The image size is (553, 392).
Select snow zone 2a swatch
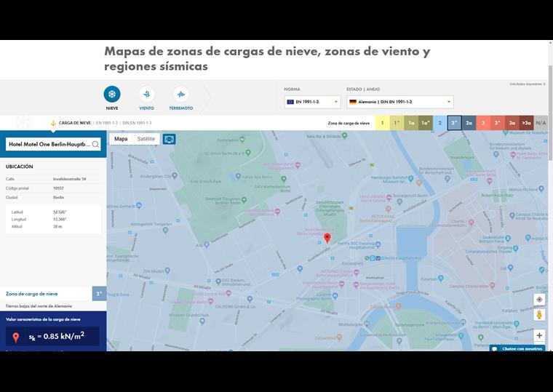click(x=469, y=123)
